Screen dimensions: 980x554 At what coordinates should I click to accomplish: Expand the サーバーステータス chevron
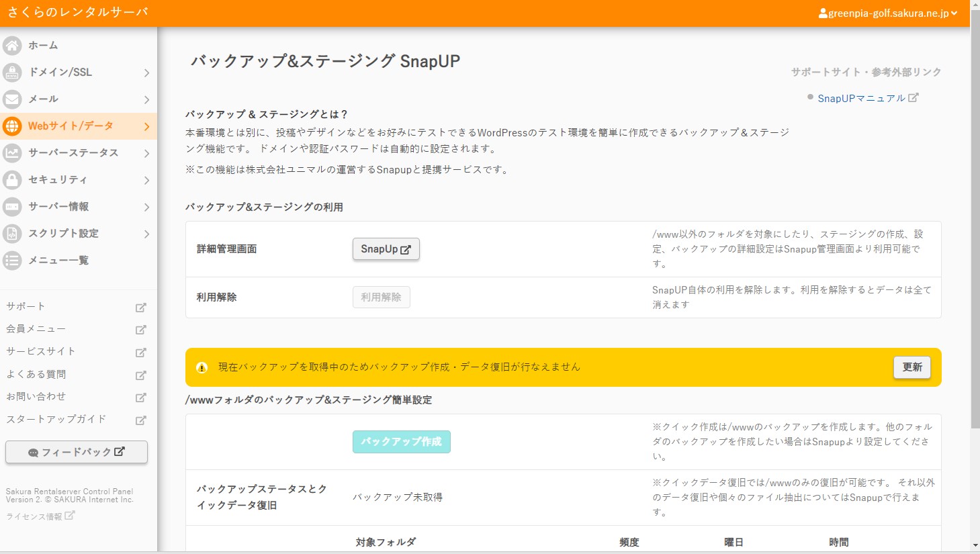coord(146,153)
